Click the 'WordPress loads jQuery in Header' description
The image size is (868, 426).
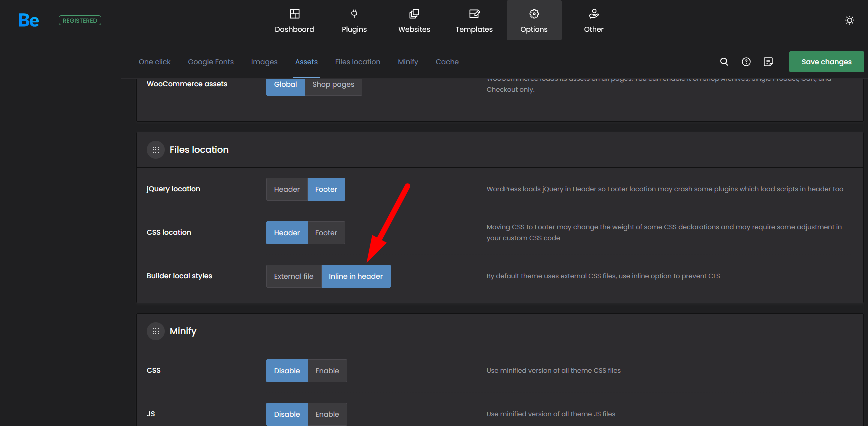point(665,189)
